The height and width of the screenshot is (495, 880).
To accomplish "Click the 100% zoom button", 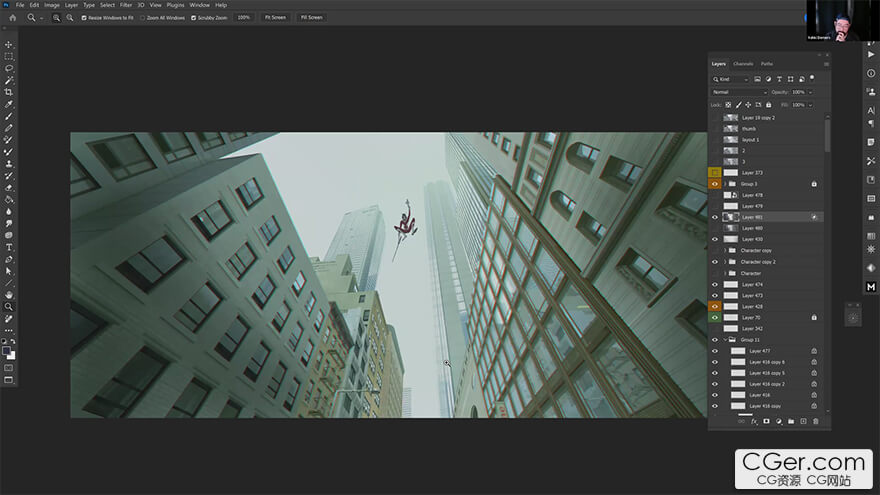I will click(x=244, y=18).
